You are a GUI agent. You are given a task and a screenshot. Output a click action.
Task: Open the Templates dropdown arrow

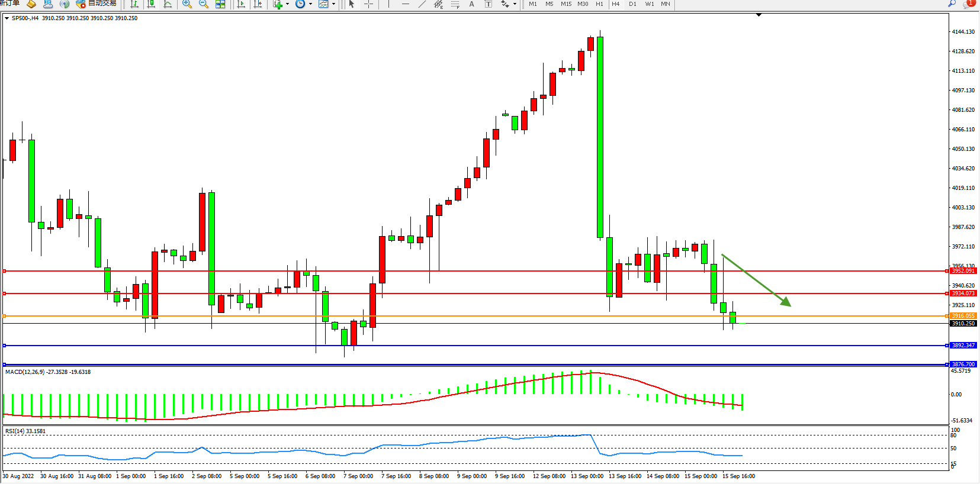point(333,4)
